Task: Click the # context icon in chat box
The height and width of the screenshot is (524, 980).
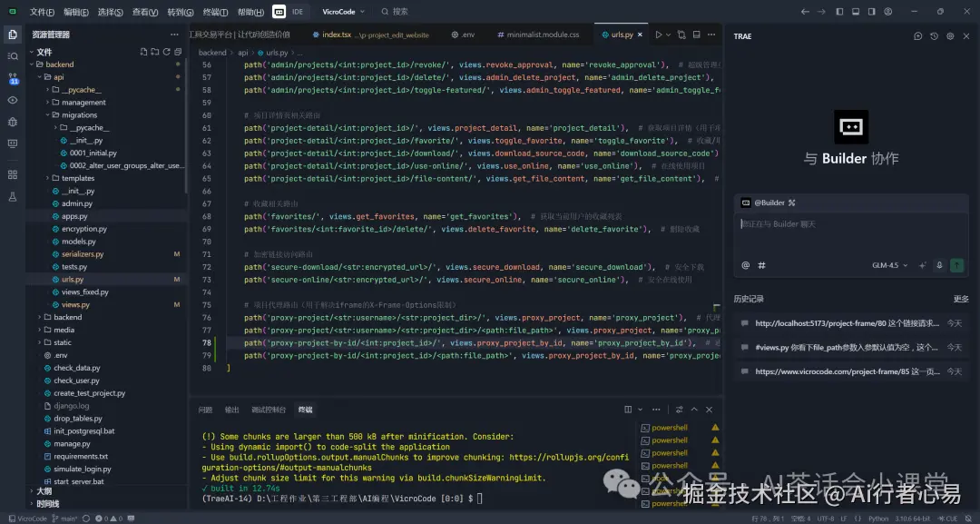Action: pyautogui.click(x=762, y=265)
